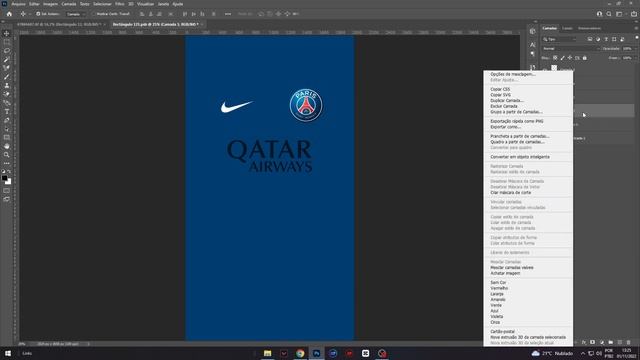This screenshot has width=640, height=360.
Task: Click the weather widget on taskbar
Action: (552, 353)
